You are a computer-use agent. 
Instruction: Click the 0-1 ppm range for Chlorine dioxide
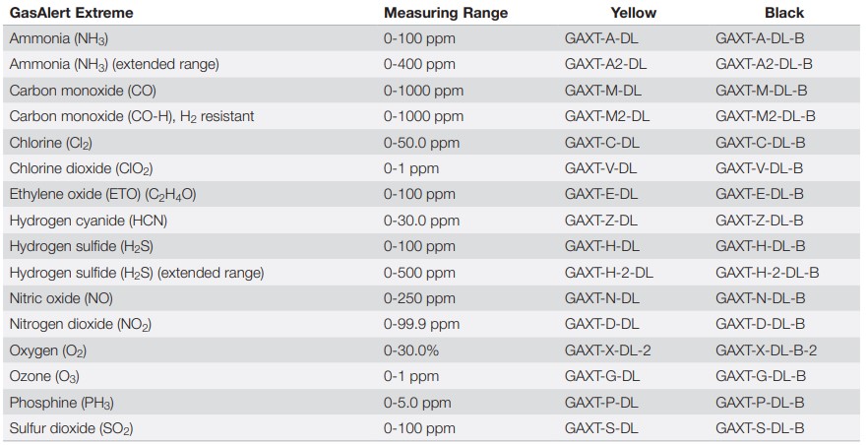click(x=411, y=168)
